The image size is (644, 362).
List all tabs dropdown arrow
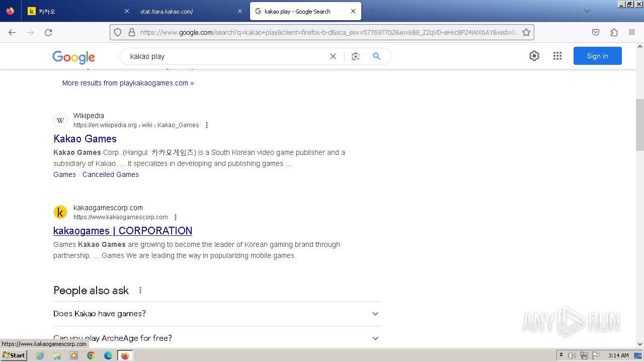[587, 11]
